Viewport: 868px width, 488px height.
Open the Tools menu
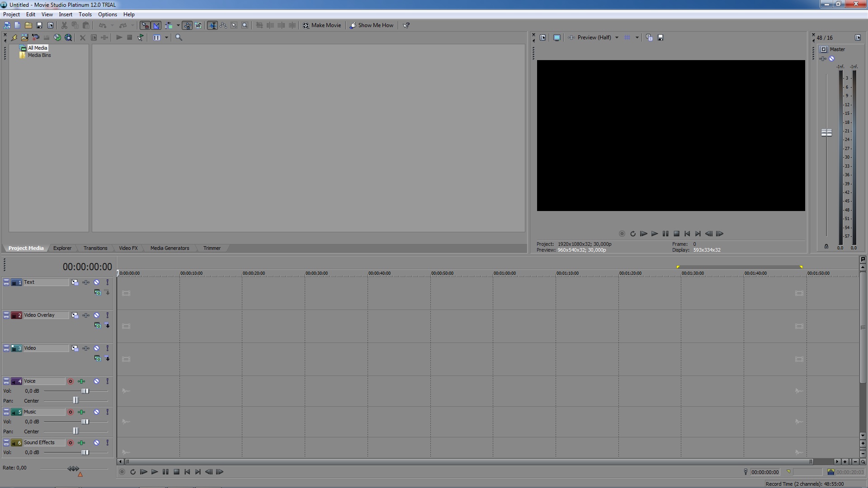pos(85,14)
